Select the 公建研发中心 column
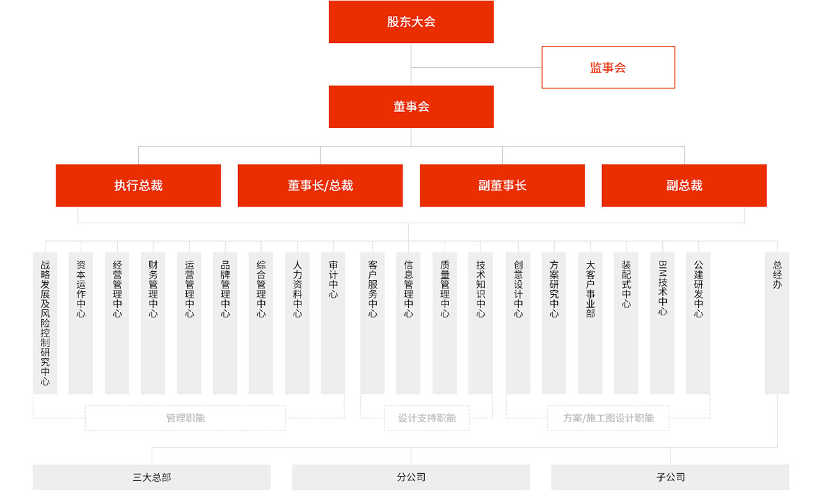The width and height of the screenshot is (819, 504). tap(699, 323)
